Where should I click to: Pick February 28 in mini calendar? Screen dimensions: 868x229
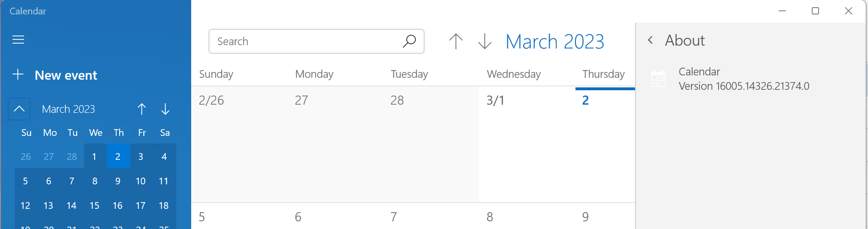pos(72,156)
